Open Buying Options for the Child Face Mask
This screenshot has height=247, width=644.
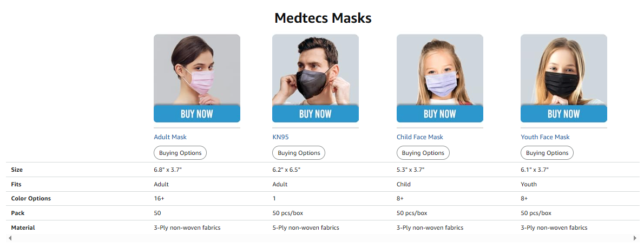(x=423, y=153)
